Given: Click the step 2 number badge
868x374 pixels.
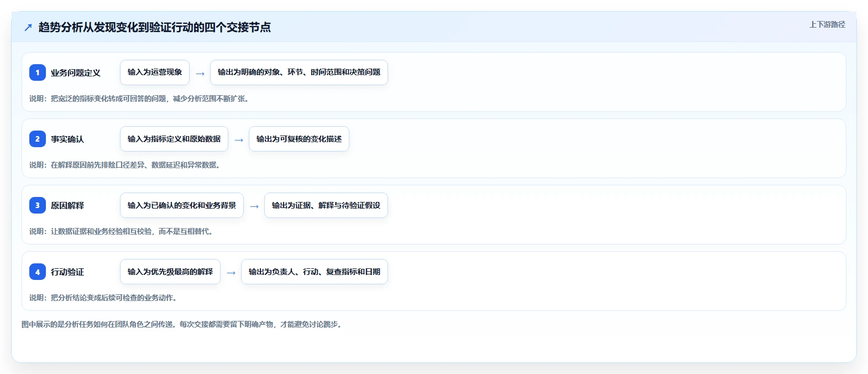Looking at the screenshot, I should point(38,139).
